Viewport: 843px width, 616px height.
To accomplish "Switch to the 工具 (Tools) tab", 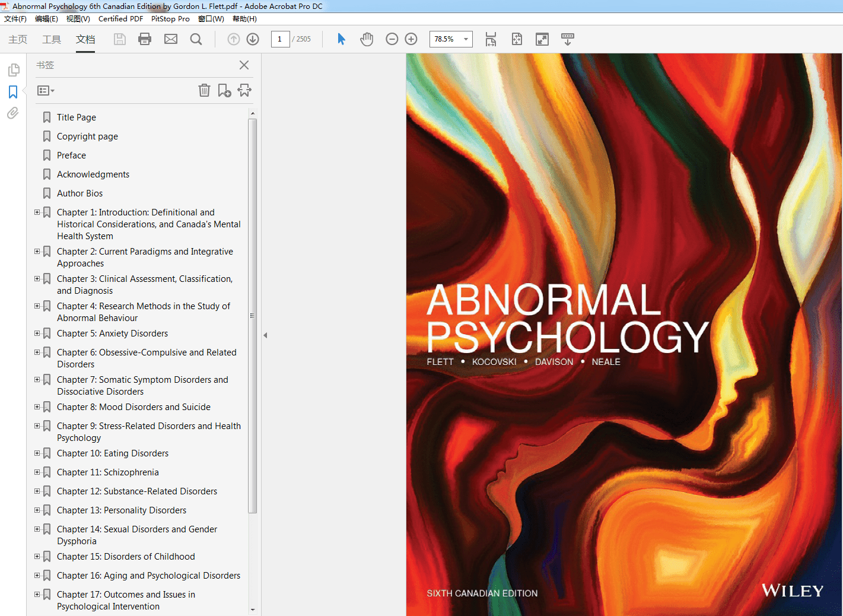I will 51,39.
